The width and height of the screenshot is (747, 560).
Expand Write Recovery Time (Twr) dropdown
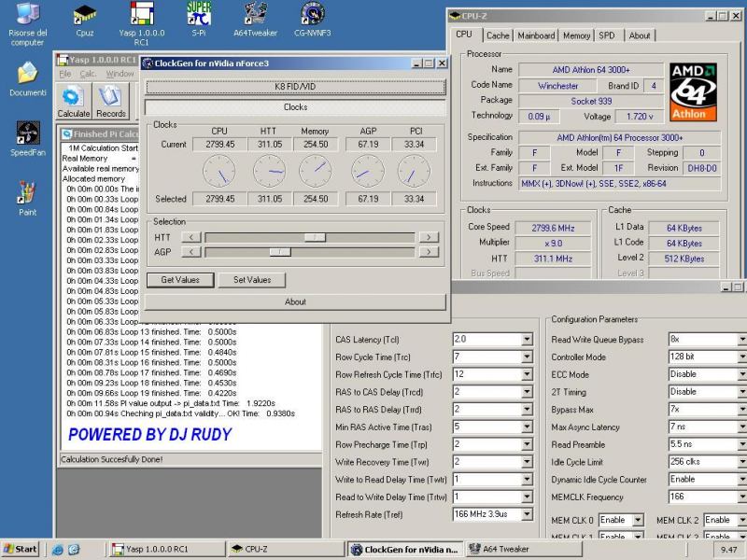527,462
